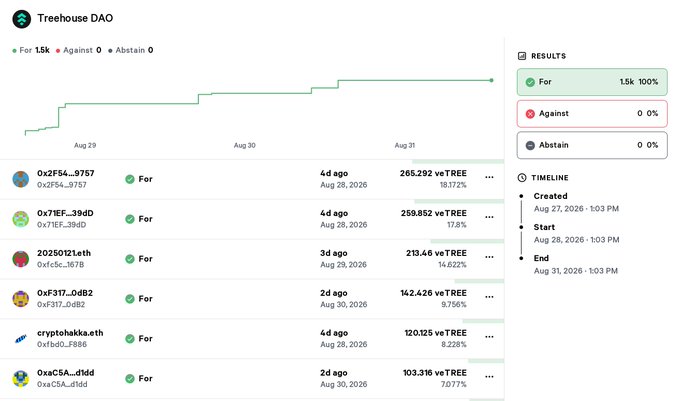Click Aug 27, 2026 created timestamp
The image size is (680, 401).
(576, 209)
